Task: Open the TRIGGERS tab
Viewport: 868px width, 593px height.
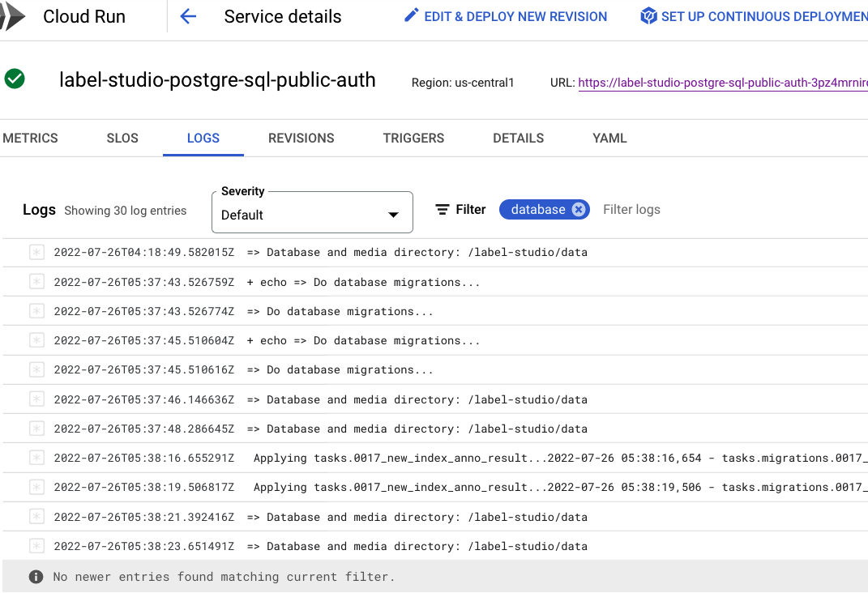Action: coord(413,138)
